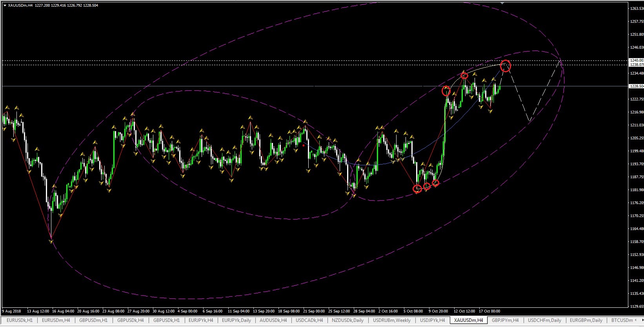The width and height of the screenshot is (644, 327).
Task: Select the USDCADk,H4 chart tab
Action: click(x=309, y=320)
